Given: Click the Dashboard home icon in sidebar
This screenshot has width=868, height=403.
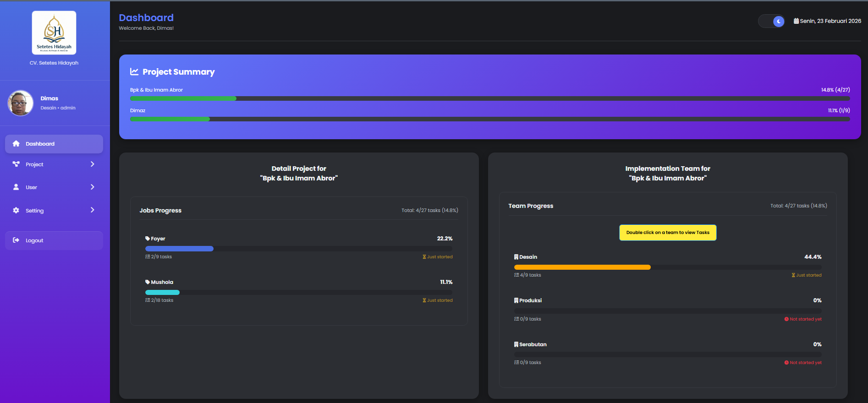Looking at the screenshot, I should (x=16, y=144).
